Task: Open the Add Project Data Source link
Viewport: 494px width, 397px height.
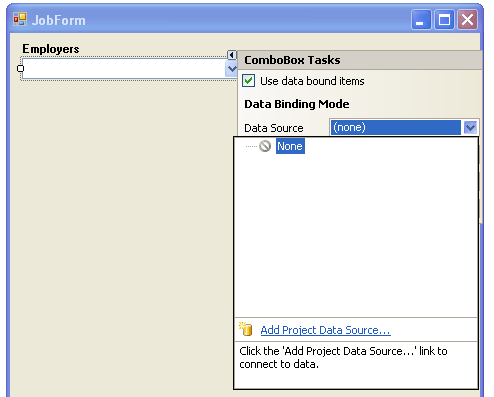Action: tap(325, 330)
